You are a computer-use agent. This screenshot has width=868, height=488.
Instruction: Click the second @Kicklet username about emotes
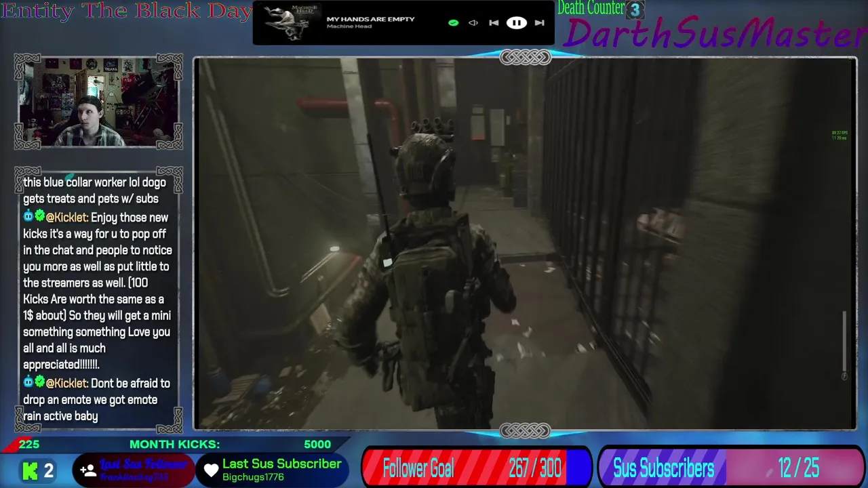[67, 384]
